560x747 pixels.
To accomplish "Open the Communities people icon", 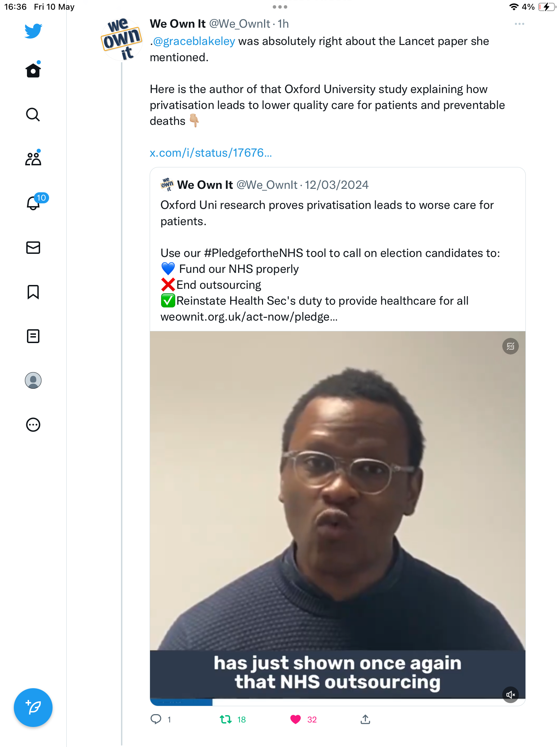I will pyautogui.click(x=33, y=158).
